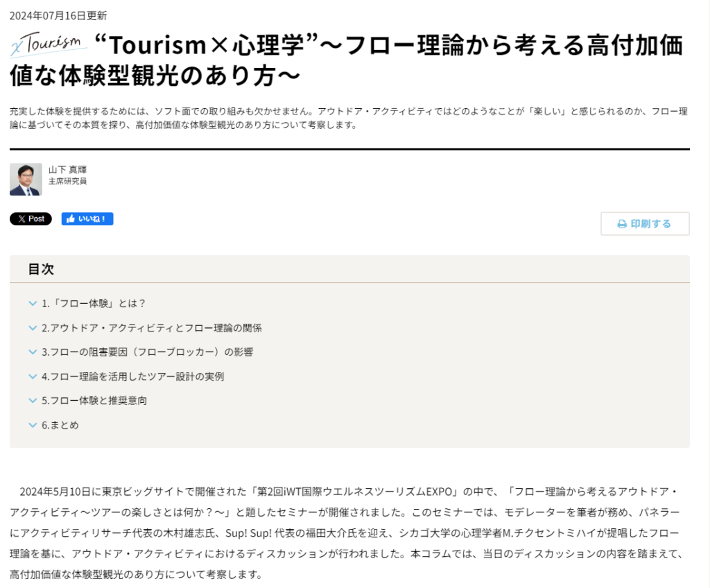The width and height of the screenshot is (710, 588).
Task: Share the article with the X Post button
Action: tap(31, 219)
